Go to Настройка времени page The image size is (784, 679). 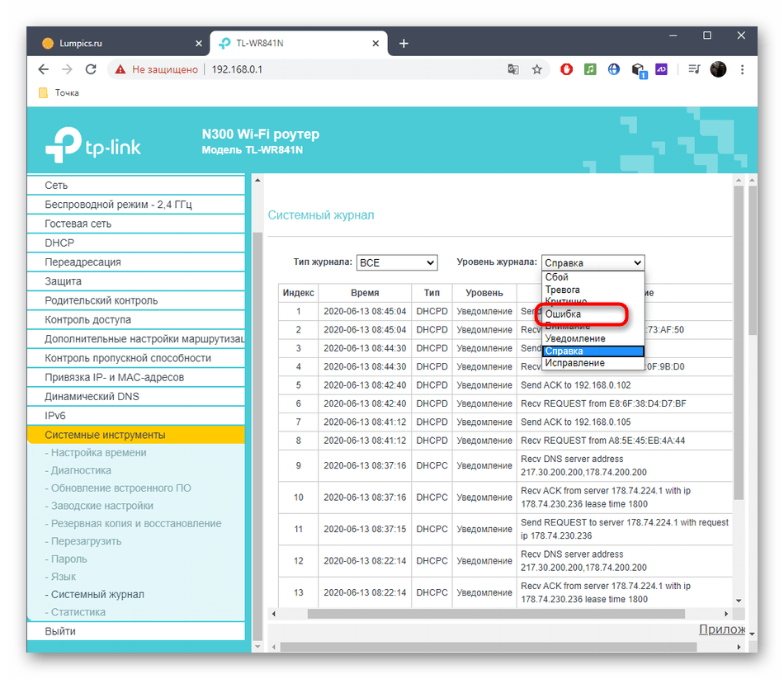pos(96,452)
